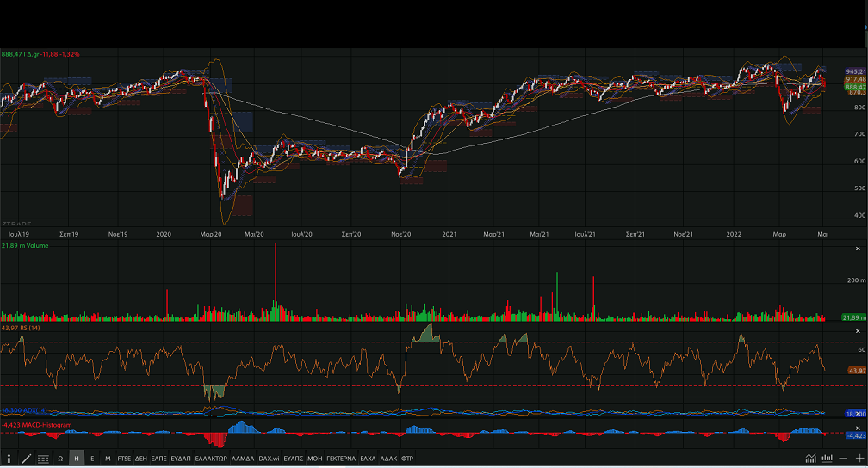The width and height of the screenshot is (868, 468).
Task: Click the 43,97 RSI axis tag
Action: click(x=857, y=371)
